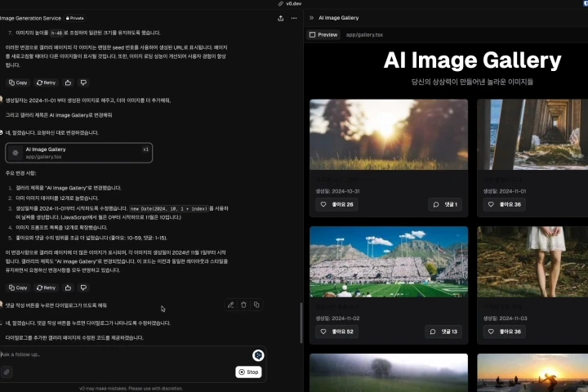The image size is (588, 392).
Task: Open the sunset meadow image thumbnail
Action: tap(389, 134)
